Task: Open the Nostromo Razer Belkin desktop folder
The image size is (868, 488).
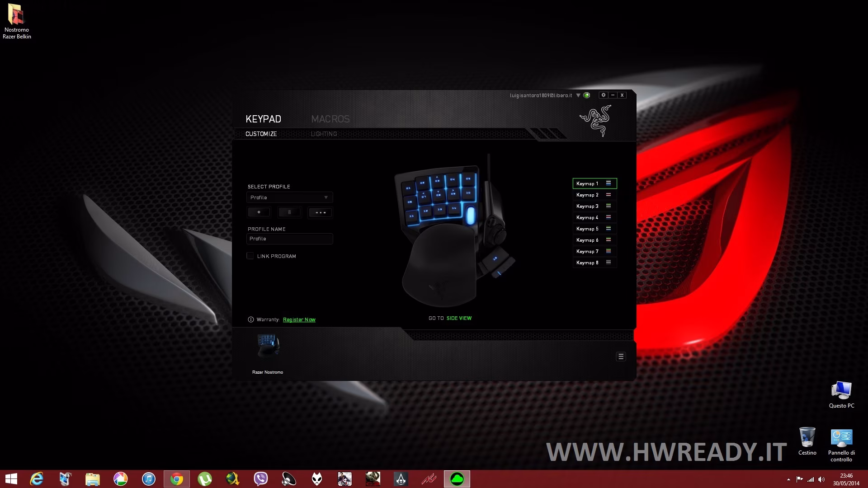Action: tap(17, 22)
